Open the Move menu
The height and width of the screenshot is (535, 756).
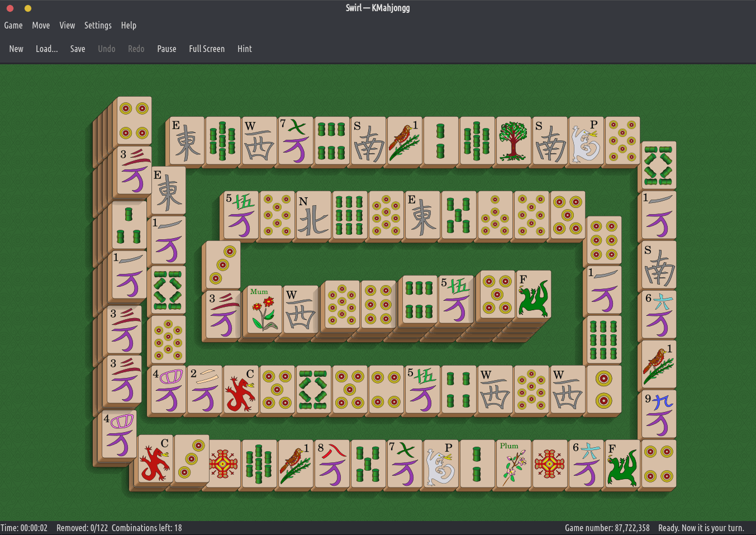[41, 25]
